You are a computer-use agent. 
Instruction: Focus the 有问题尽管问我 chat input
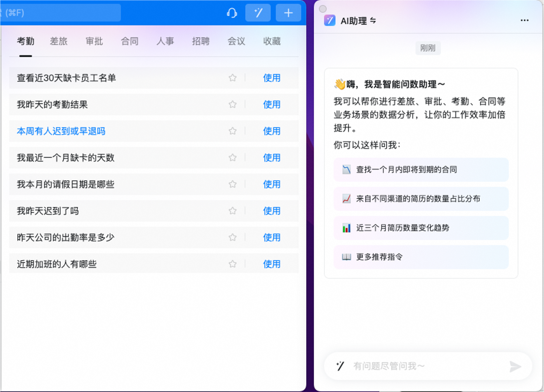tap(429, 366)
